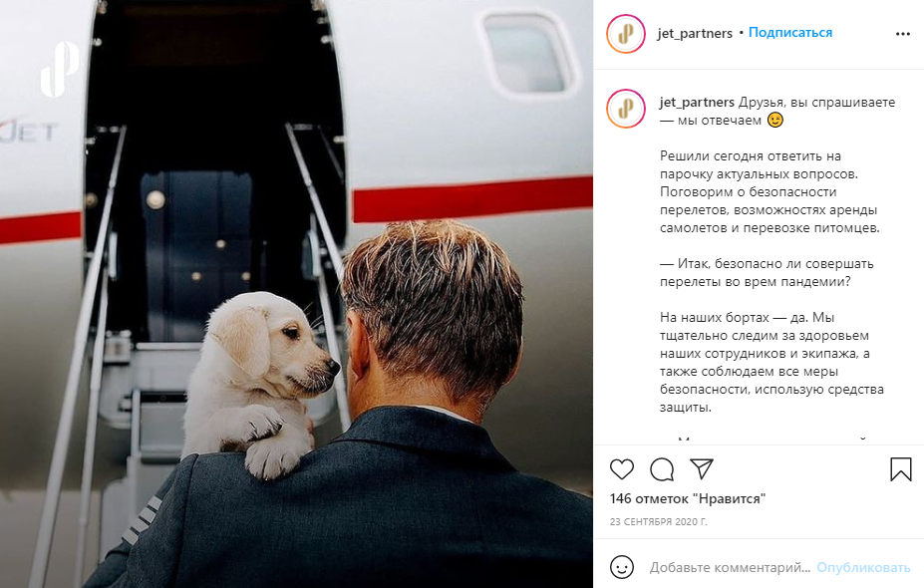Click the white logo watermark on photo

[60, 69]
